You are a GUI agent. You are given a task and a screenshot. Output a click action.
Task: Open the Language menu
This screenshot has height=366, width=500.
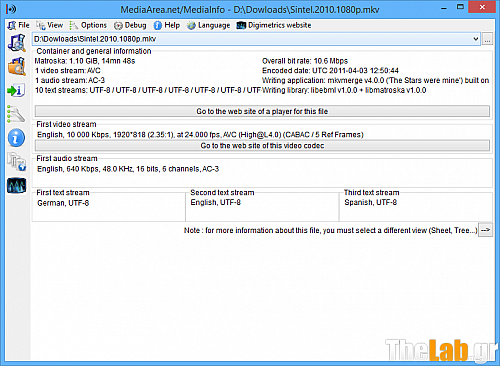click(x=208, y=25)
